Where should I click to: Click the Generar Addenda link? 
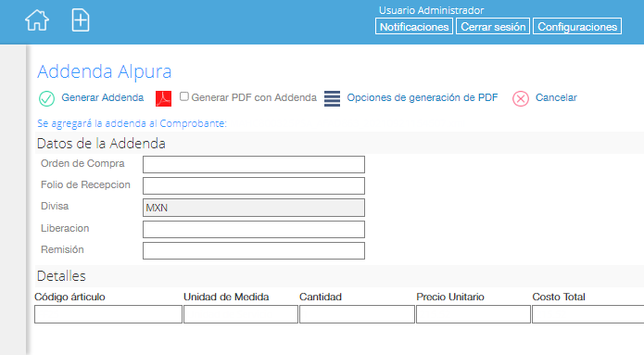tap(103, 97)
